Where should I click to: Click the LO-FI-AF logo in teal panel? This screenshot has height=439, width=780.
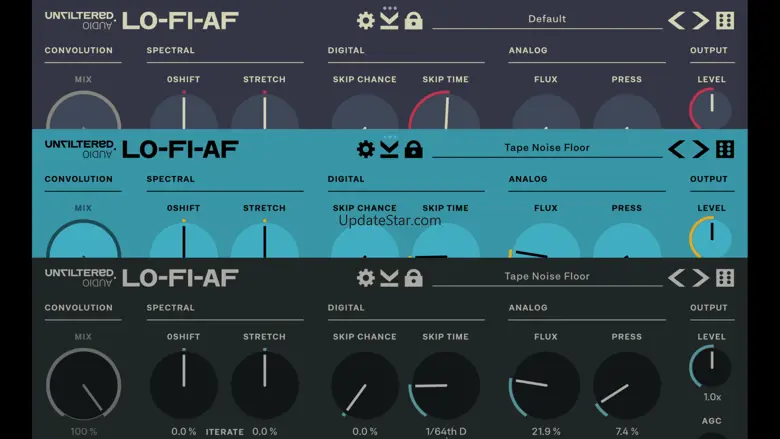click(x=180, y=150)
